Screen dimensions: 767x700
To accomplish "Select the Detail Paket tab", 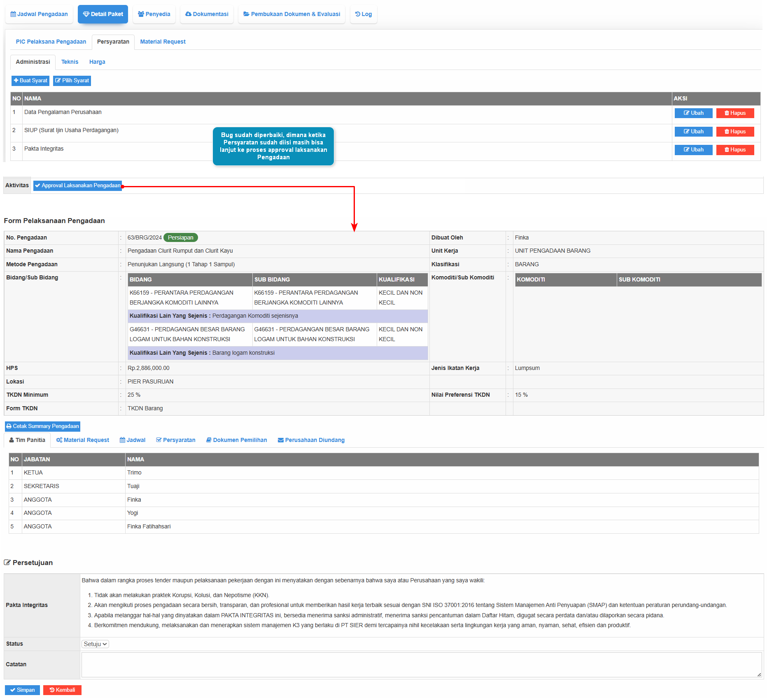I will click(103, 14).
